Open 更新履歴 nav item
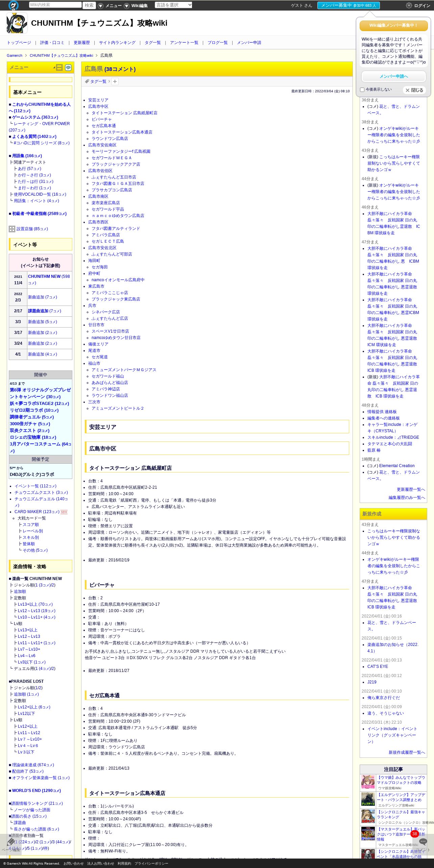This screenshot has height=868, width=434. coord(82,43)
